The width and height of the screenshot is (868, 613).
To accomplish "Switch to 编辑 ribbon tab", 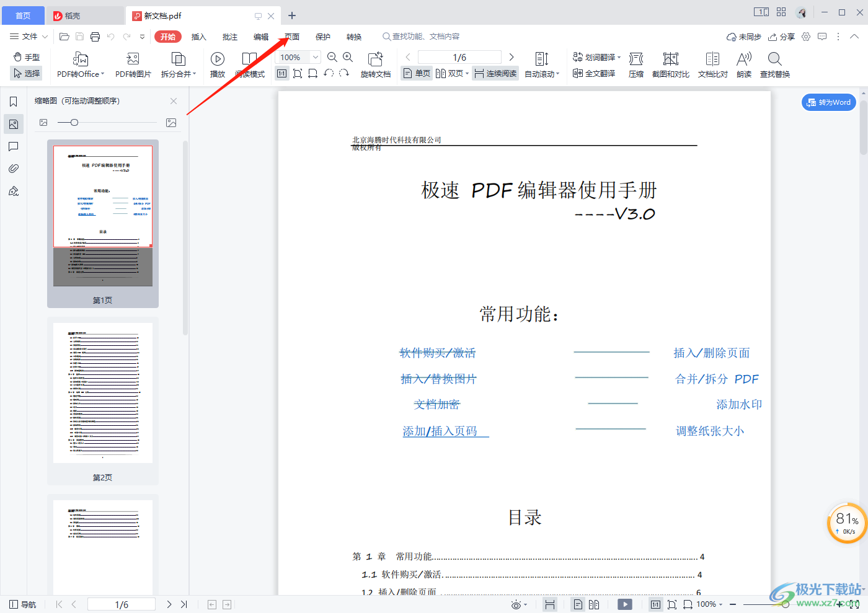I will tap(261, 37).
